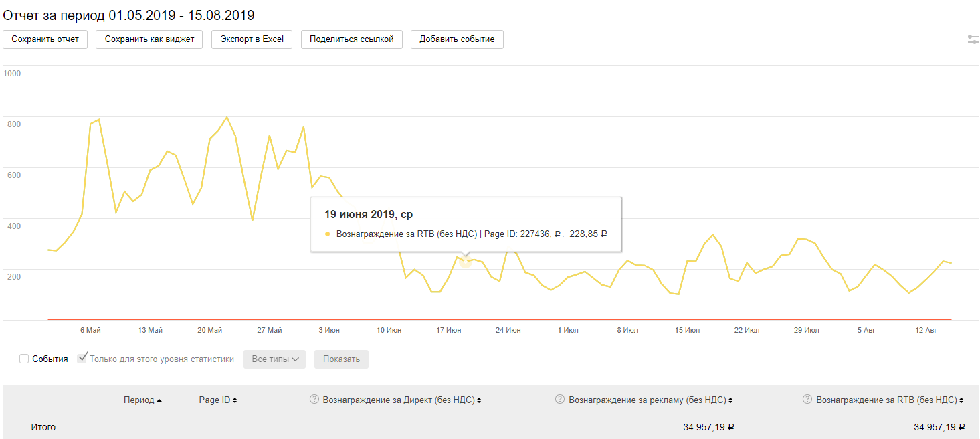
Task: Click Поделиться ссылкой button
Action: pos(351,39)
